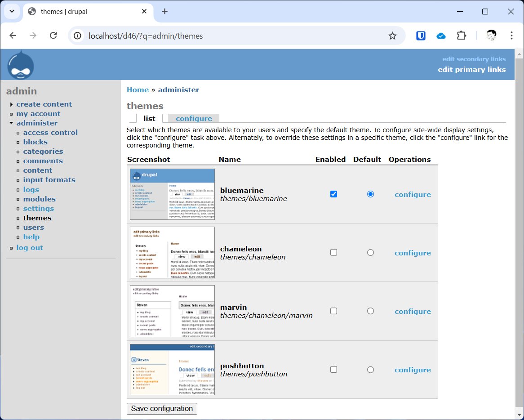Close the themes | drupal tab

144,11
